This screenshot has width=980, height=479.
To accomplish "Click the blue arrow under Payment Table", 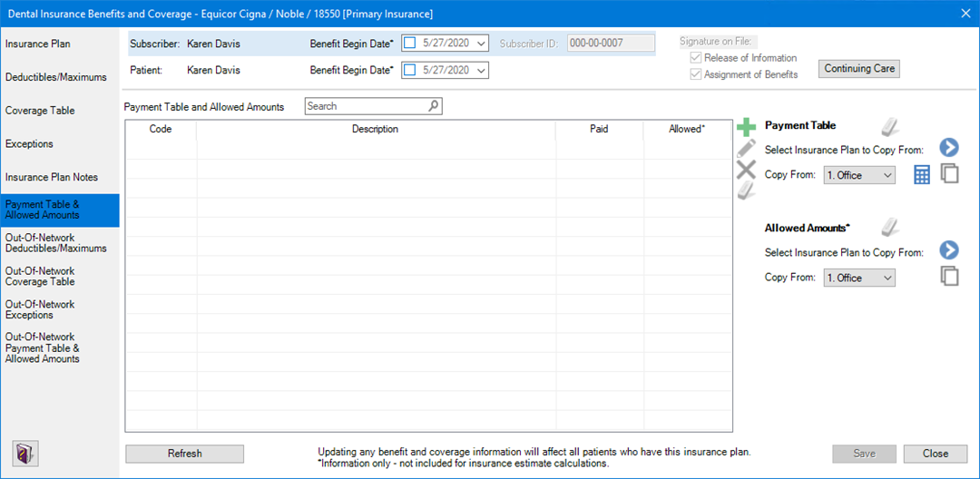I will coord(949,149).
